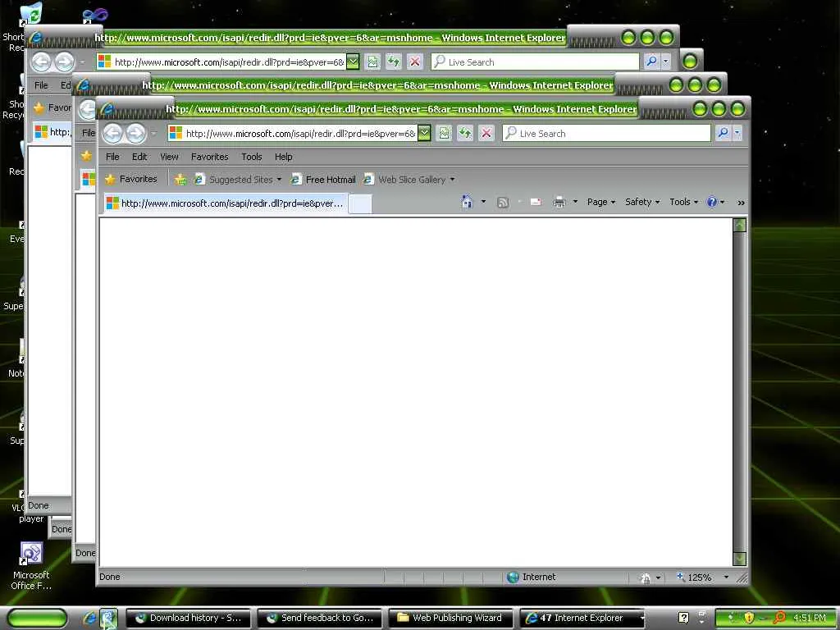The image size is (840, 630).
Task: Open the File menu in front window
Action: pyautogui.click(x=112, y=157)
